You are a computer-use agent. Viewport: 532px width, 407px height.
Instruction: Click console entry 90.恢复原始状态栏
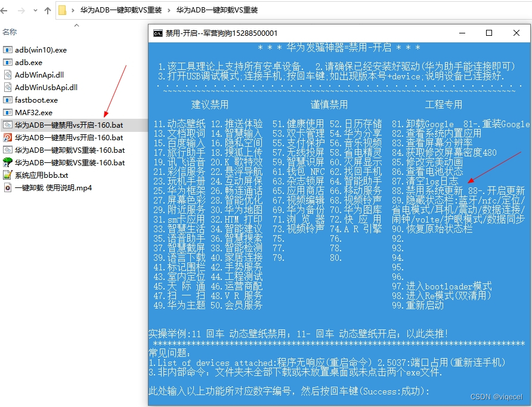[432, 229]
